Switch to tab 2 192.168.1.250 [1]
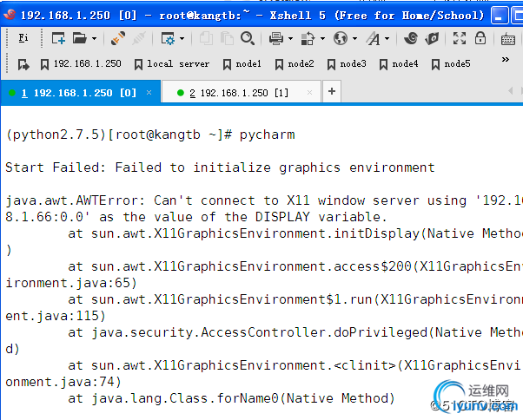The width and height of the screenshot is (523, 420). point(242,93)
